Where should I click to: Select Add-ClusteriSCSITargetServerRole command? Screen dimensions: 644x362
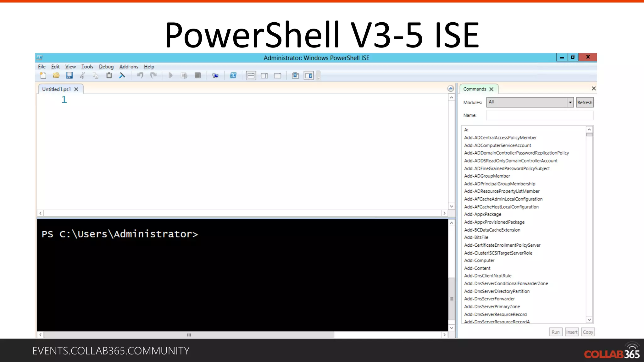[x=498, y=253]
